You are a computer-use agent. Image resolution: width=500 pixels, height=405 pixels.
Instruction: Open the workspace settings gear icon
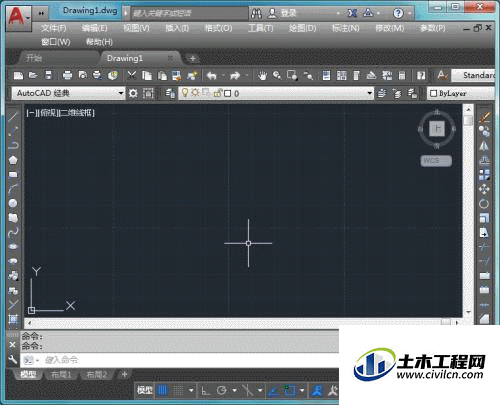(133, 93)
